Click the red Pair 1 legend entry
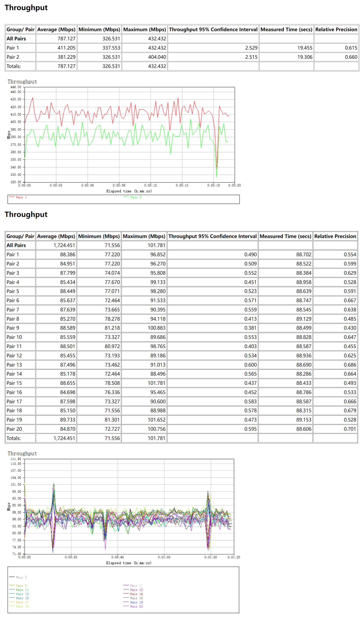This screenshot has width=364, height=618. click(18, 197)
